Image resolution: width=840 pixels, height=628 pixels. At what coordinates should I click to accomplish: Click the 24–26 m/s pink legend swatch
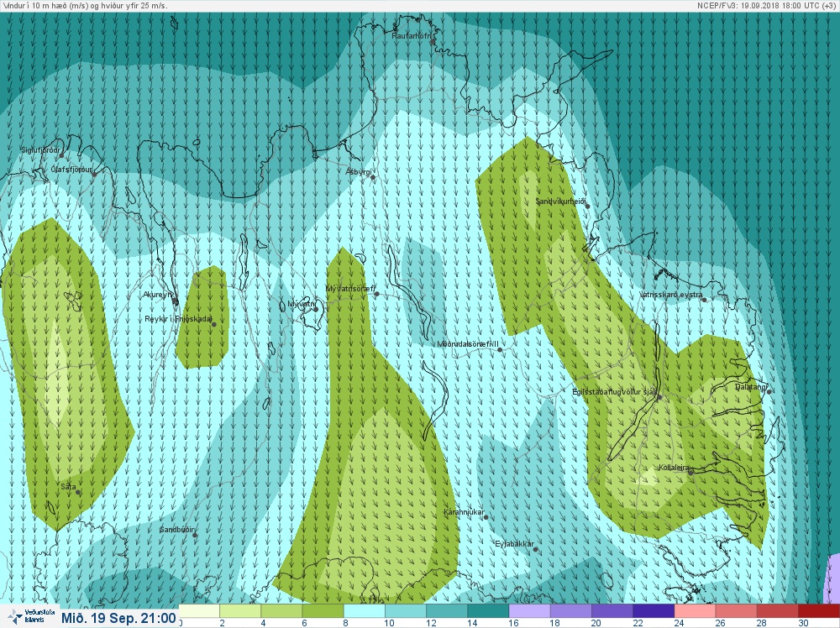[695, 611]
